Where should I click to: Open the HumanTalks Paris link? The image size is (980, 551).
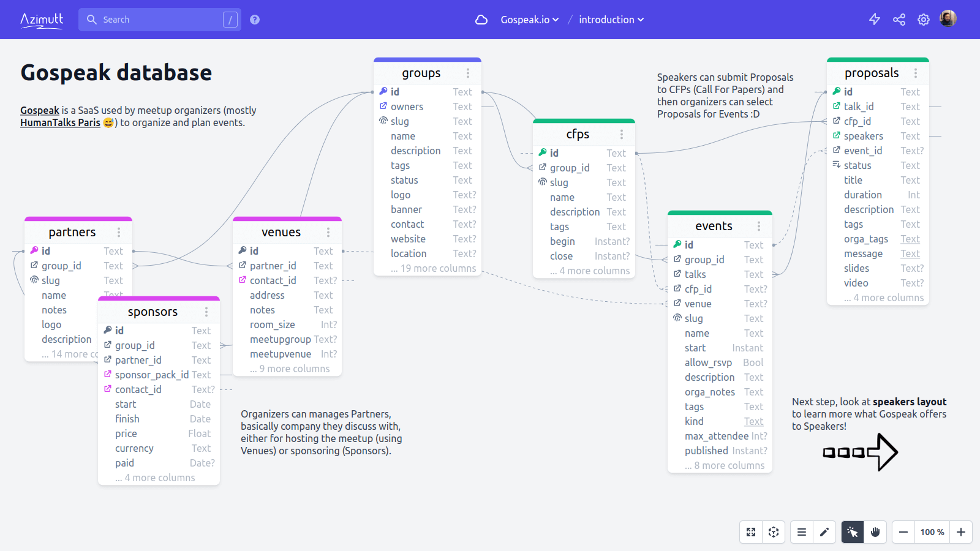(60, 122)
